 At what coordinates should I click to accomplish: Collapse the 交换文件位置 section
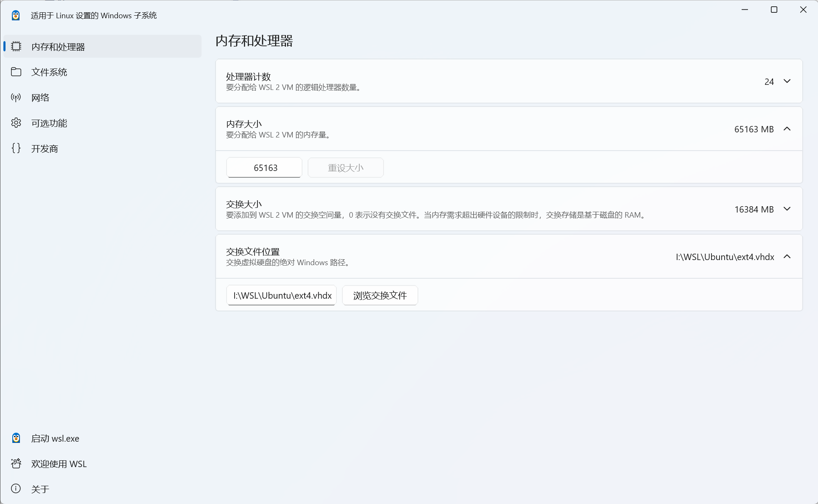[787, 257]
